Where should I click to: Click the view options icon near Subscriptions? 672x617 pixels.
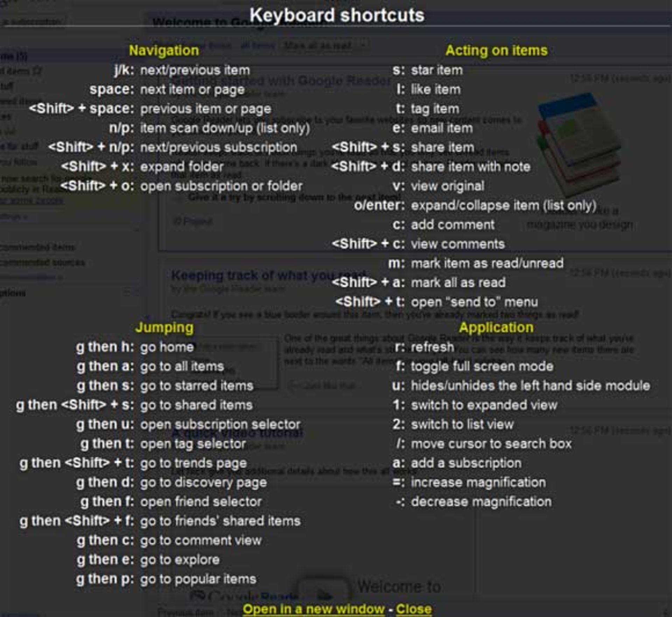click(128, 292)
